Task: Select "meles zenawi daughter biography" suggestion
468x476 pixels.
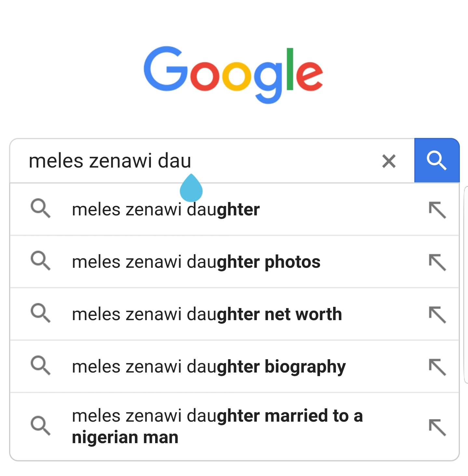Action: coord(208,367)
